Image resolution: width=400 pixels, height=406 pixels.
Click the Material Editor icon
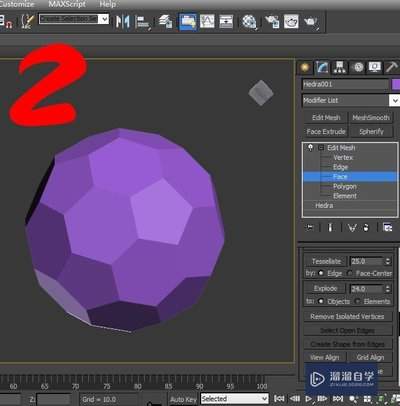point(249,22)
